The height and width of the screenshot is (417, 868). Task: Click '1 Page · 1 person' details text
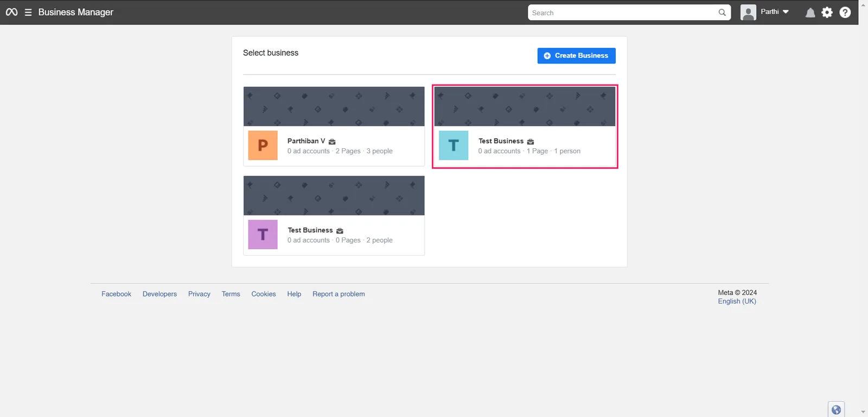553,151
